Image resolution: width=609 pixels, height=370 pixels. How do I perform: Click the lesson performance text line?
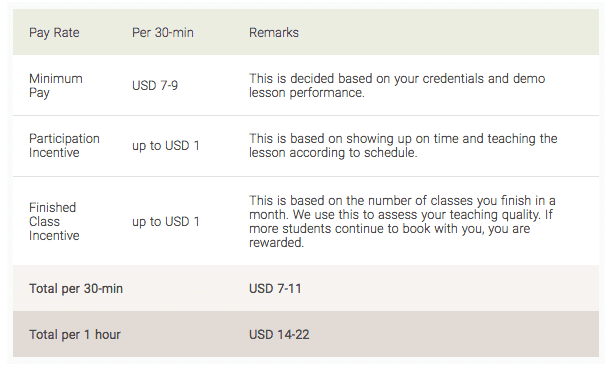tap(307, 93)
